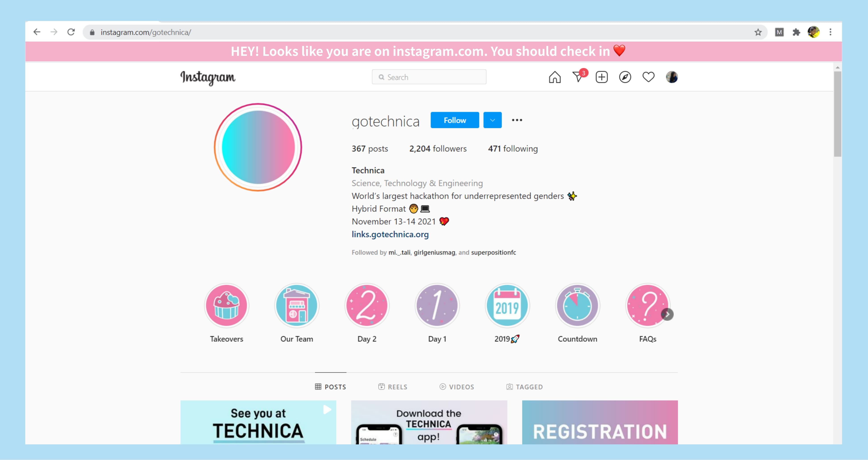The width and height of the screenshot is (868, 460).
Task: Open the Explore compass icon
Action: click(x=625, y=77)
